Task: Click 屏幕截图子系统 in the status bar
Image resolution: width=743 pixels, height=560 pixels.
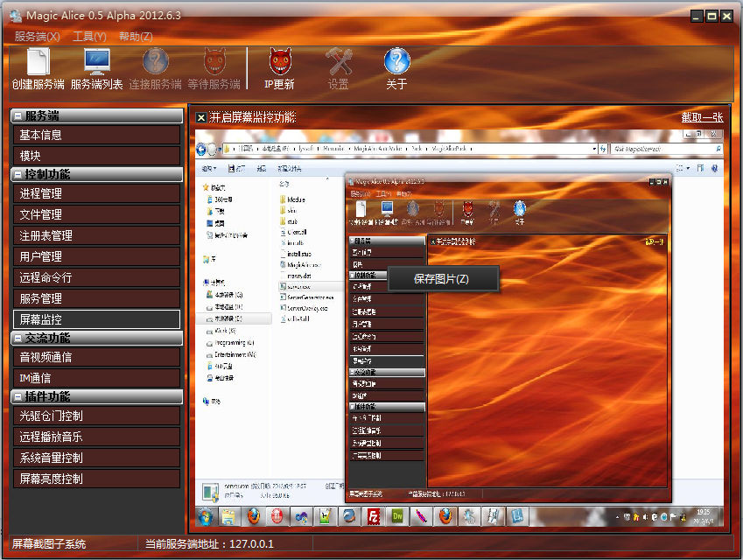Action: point(49,544)
